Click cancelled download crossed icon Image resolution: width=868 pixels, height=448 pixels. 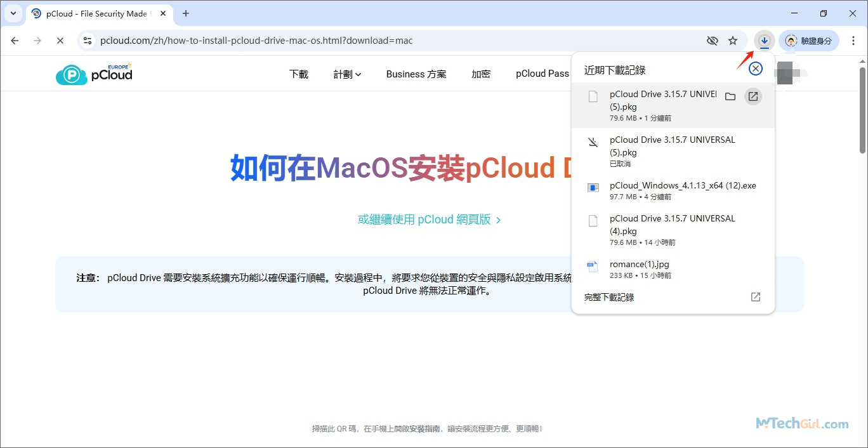point(593,142)
